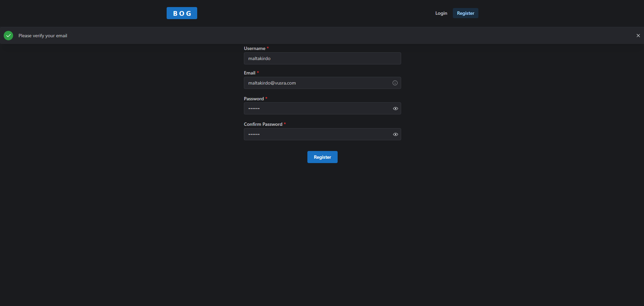Focus the Username field containing maltakirdo

[322, 58]
